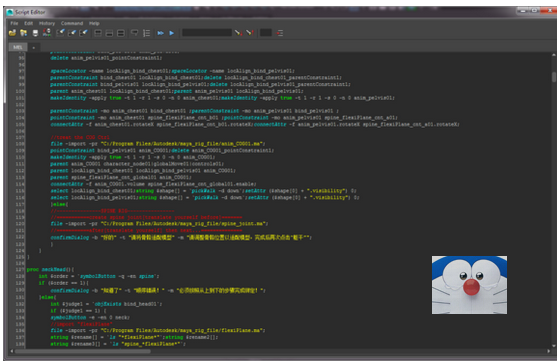Click the Source Script icon
Image resolution: width=557 pixels, height=364 pixels.
coord(24,33)
